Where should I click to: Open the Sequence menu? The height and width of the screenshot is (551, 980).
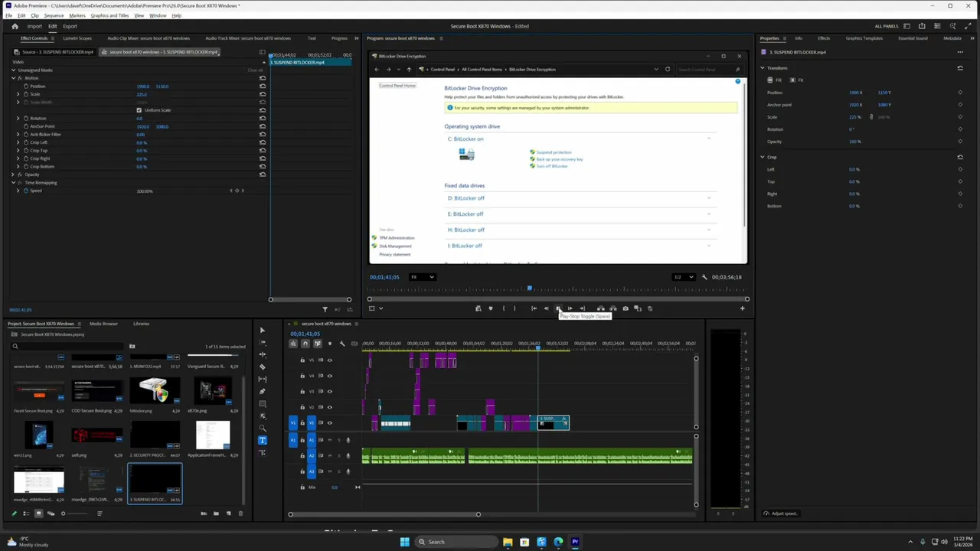(x=54, y=15)
